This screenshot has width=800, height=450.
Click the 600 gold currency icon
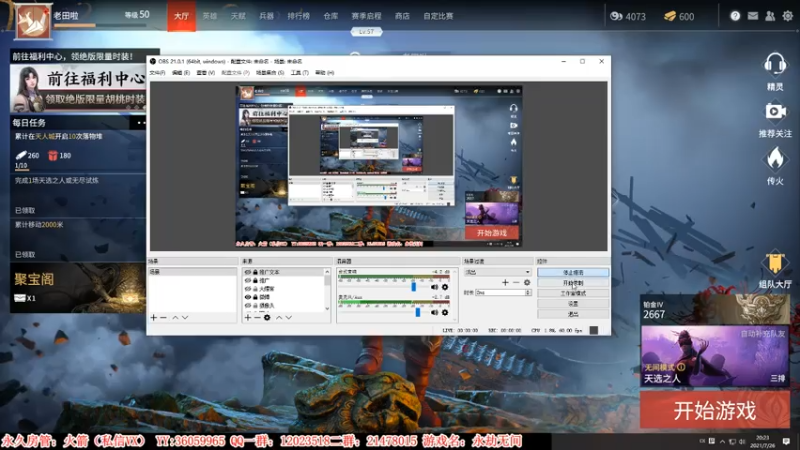click(x=670, y=16)
